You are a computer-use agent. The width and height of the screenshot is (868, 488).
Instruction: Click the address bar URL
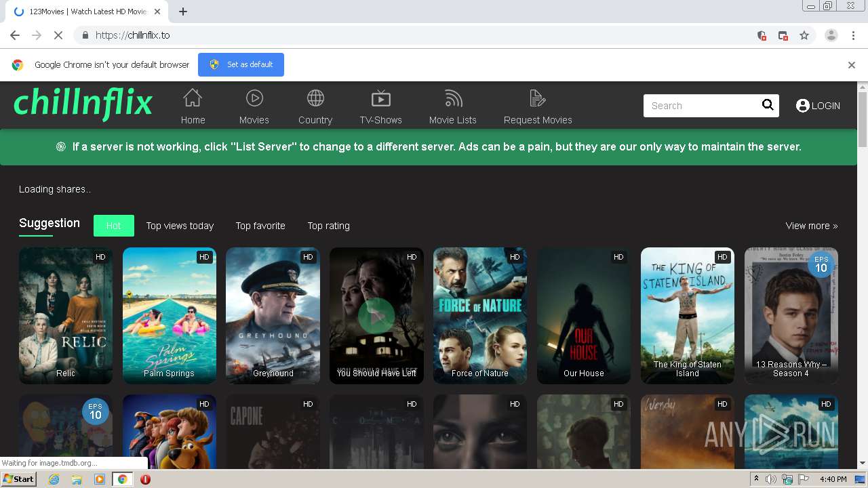click(x=132, y=35)
